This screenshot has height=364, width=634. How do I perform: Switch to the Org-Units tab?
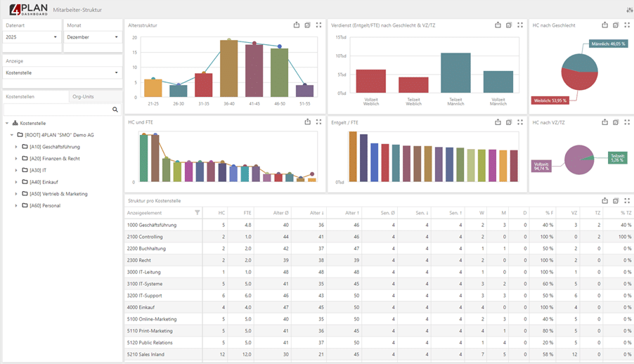[96, 97]
